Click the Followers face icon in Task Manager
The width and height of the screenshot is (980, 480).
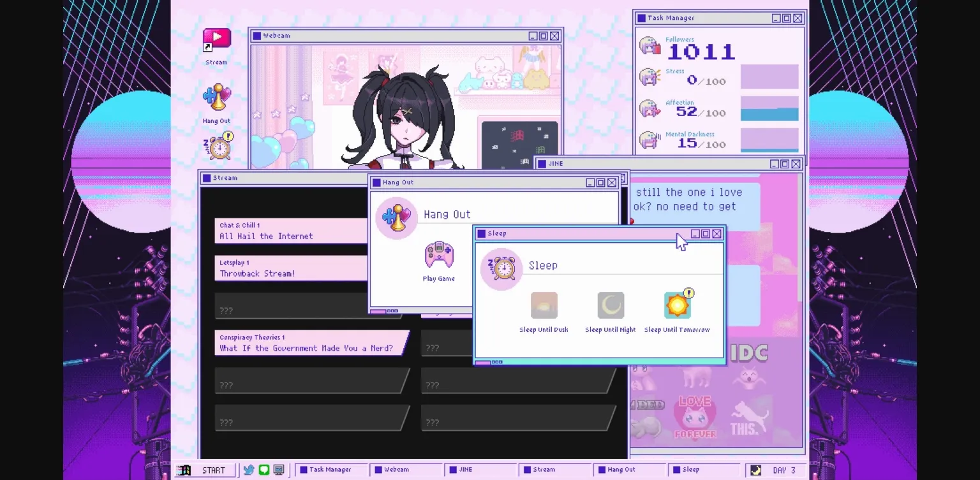(x=648, y=46)
